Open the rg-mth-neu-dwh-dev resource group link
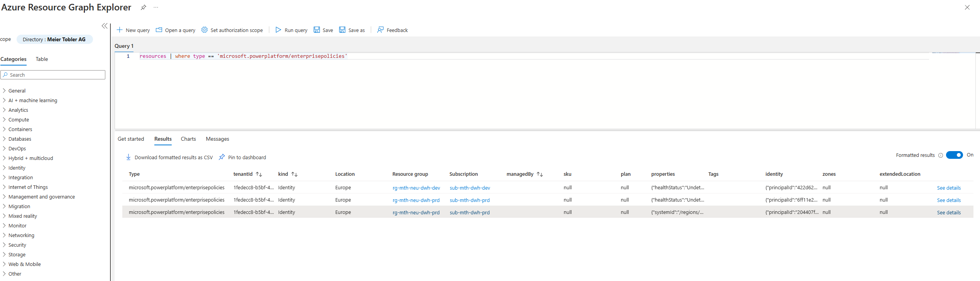Screen dimensions: 980x281 click(416, 188)
